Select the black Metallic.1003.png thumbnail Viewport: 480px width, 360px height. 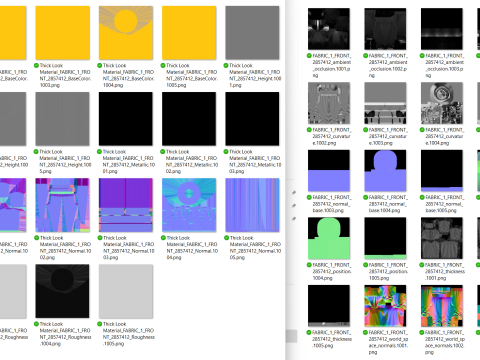coord(252,119)
